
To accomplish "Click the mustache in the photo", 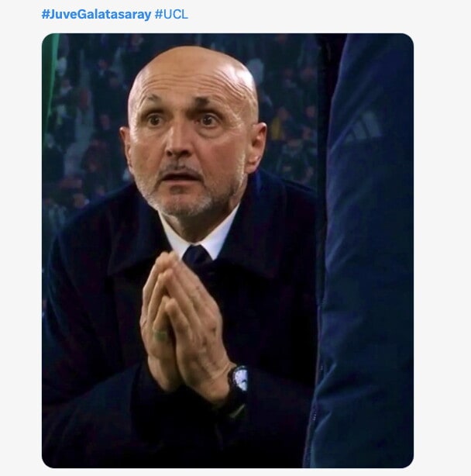I will click(180, 169).
